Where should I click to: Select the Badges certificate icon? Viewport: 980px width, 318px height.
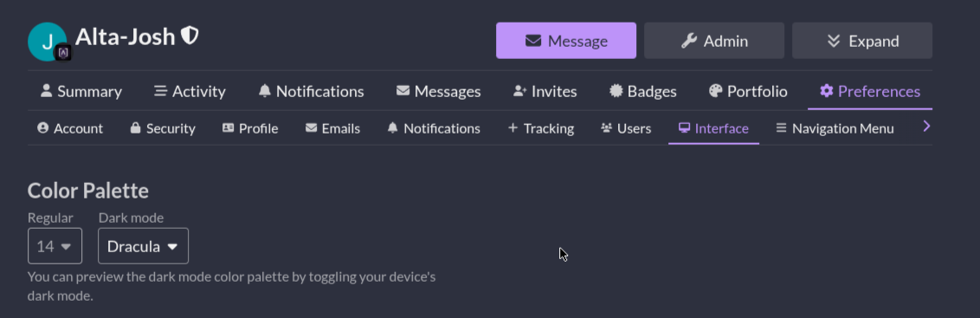(616, 91)
